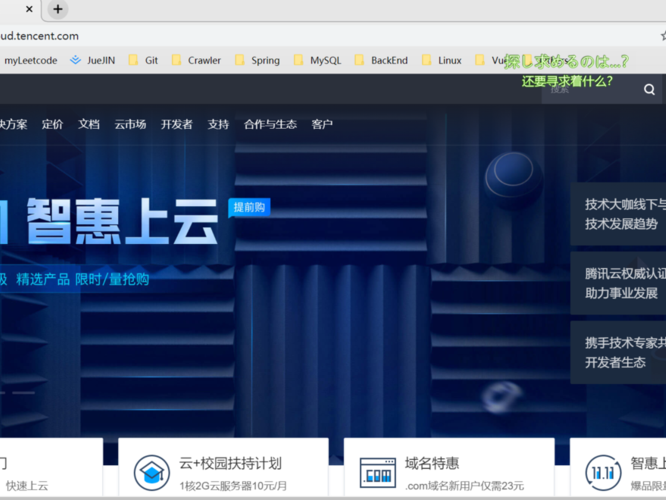Click the 域名特惠 .com icon
The image size is (666, 500).
pos(378,473)
